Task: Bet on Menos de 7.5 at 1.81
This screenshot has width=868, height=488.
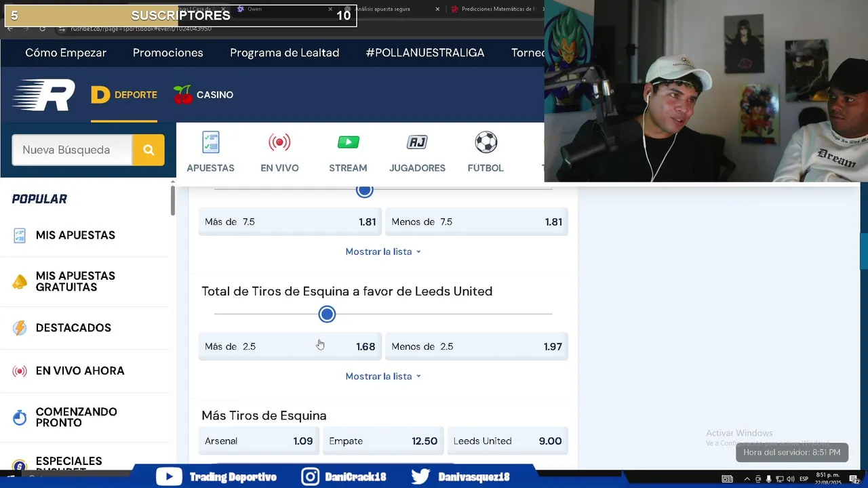Action: pos(477,222)
